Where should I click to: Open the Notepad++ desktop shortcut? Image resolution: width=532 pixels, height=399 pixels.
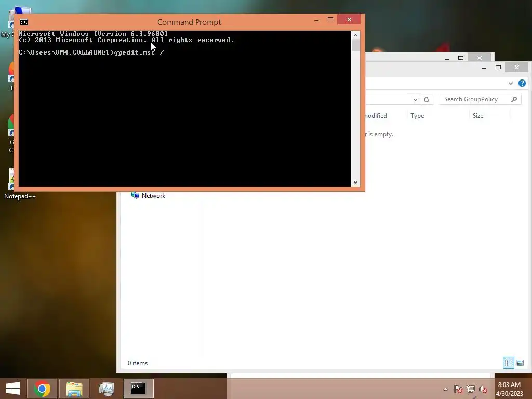[20, 184]
